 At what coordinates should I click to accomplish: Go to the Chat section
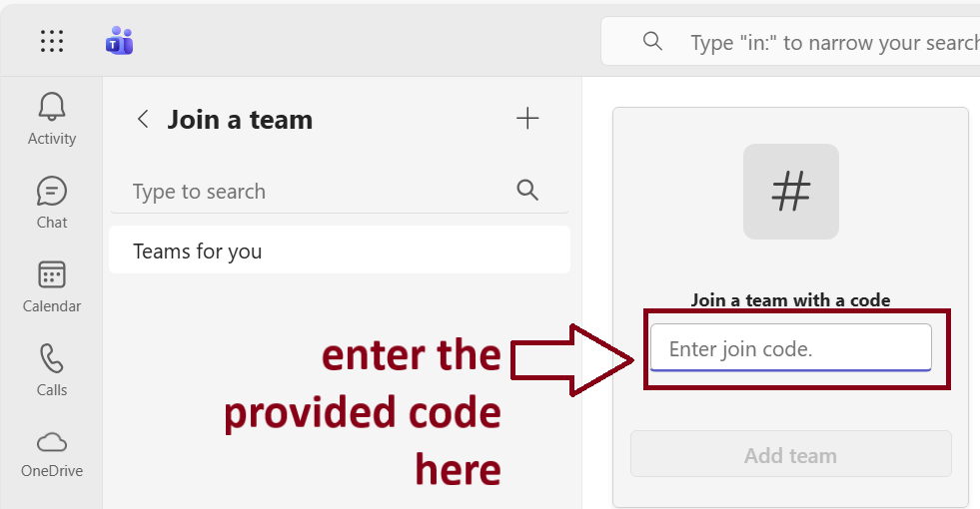[x=52, y=203]
